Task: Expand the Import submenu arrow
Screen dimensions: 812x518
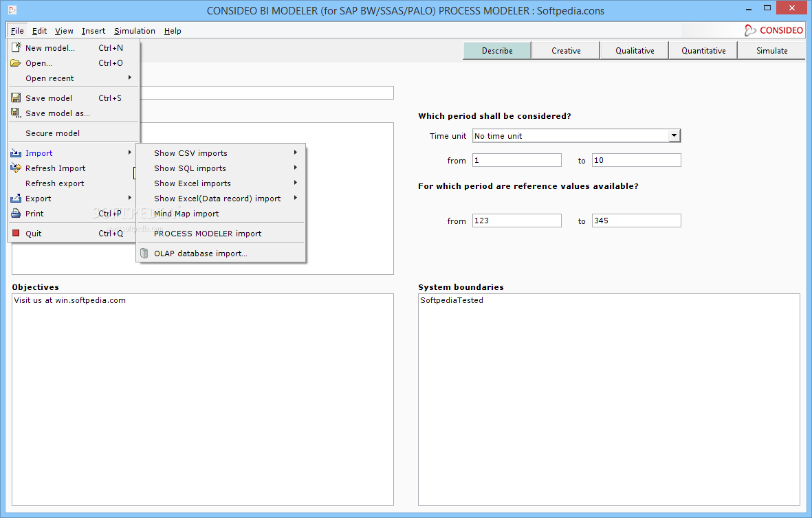Action: point(129,153)
